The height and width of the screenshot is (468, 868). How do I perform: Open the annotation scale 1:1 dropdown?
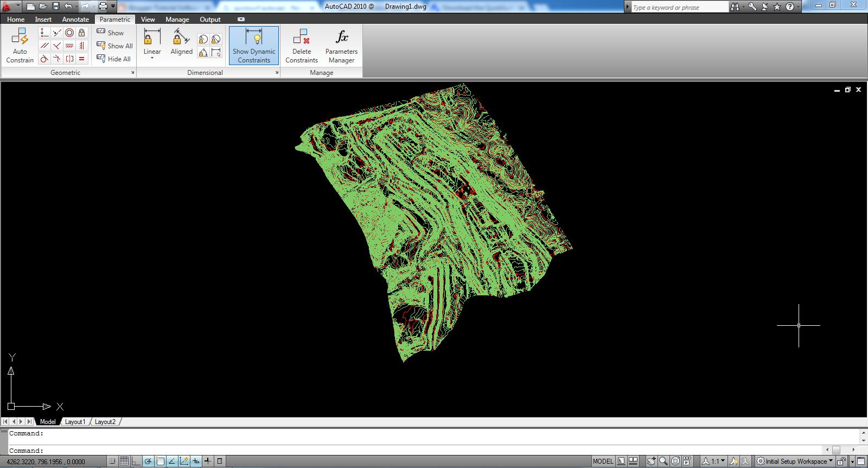[713, 461]
